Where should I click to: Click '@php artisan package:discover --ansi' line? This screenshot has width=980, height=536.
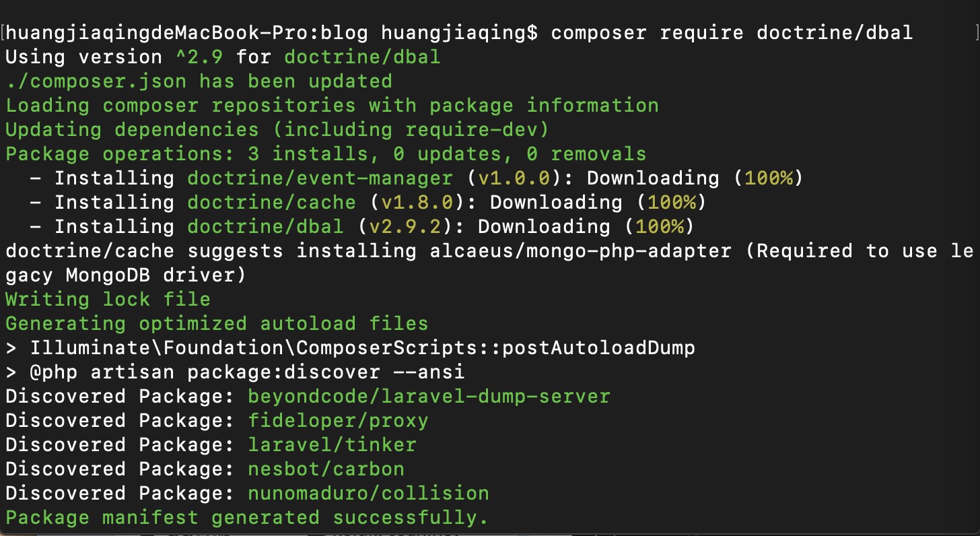235,372
